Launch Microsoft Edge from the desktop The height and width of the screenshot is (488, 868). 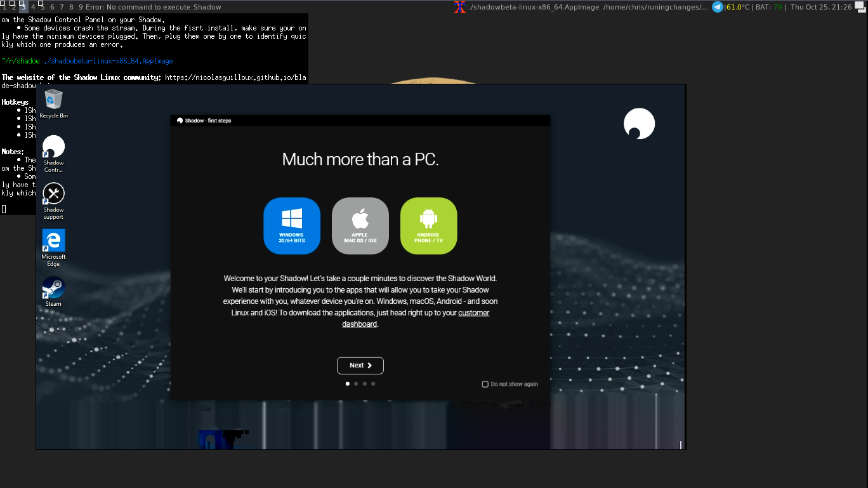(53, 248)
